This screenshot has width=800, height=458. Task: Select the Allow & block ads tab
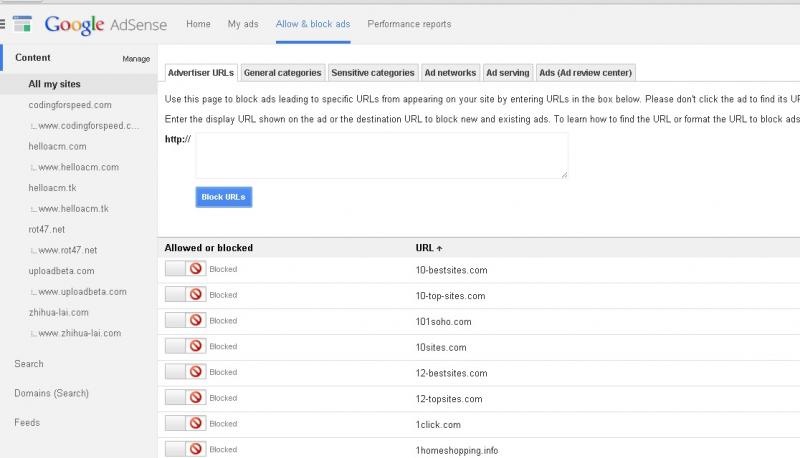[313, 24]
